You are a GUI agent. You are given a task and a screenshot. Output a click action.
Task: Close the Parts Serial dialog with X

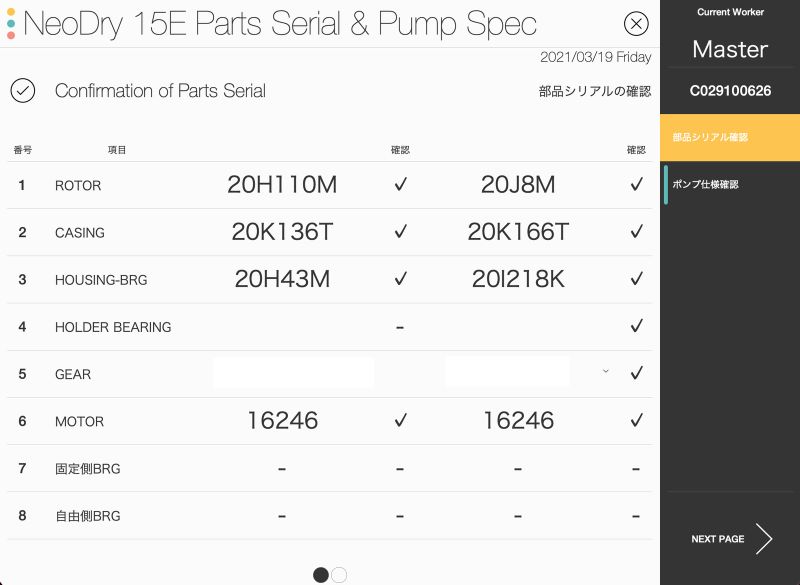pyautogui.click(x=636, y=23)
